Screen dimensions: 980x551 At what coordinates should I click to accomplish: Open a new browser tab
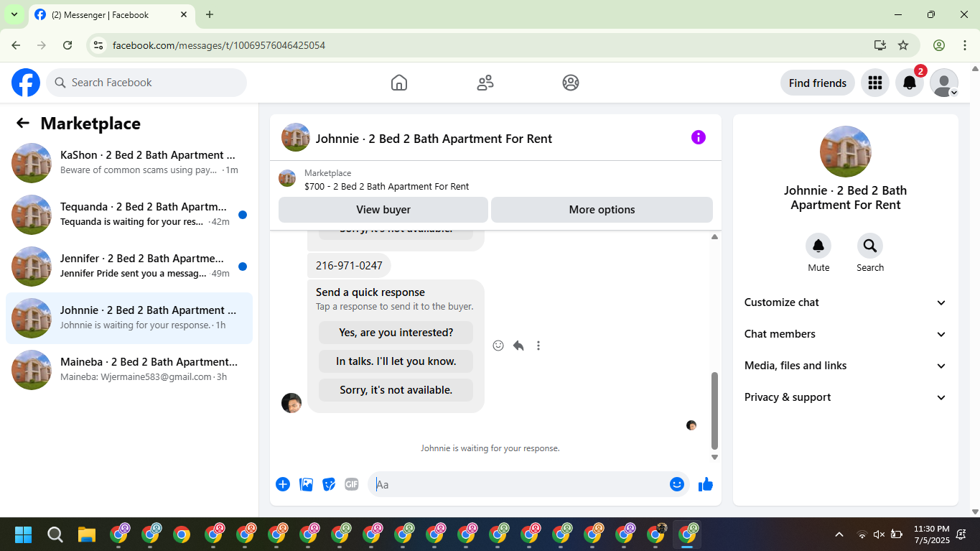tap(210, 14)
